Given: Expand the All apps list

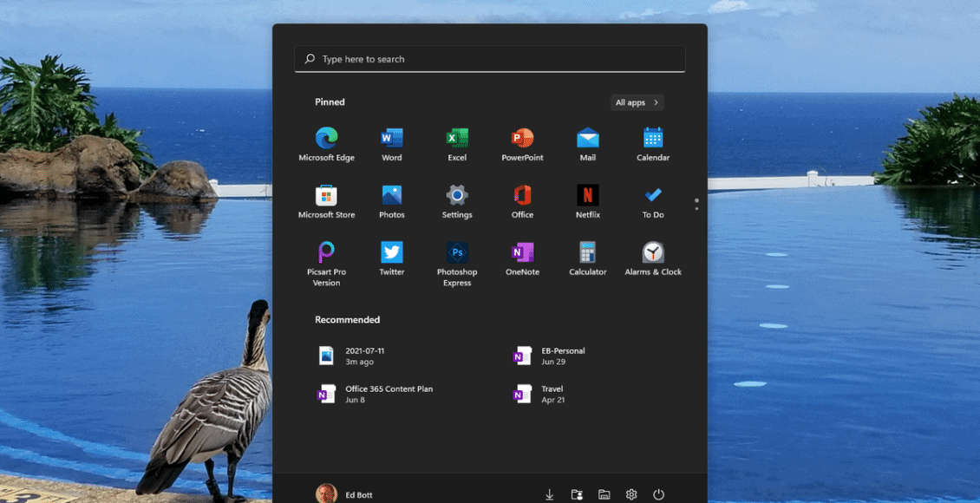Looking at the screenshot, I should tap(637, 102).
